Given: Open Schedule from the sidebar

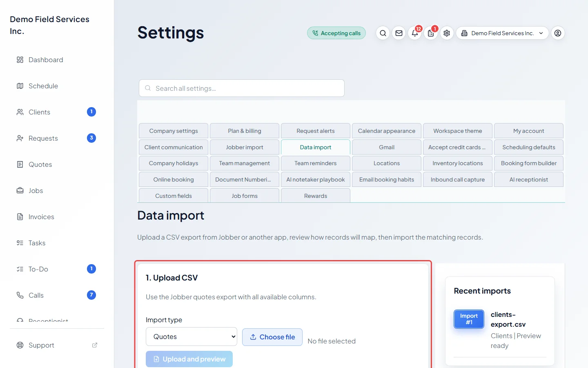Looking at the screenshot, I should [57, 86].
